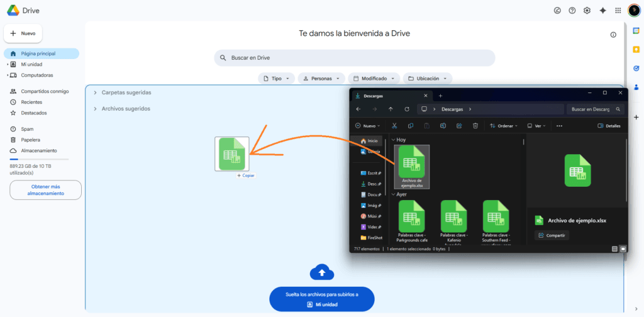Open Contacts in the side panel
This screenshot has width=644, height=317.
pos(636,87)
